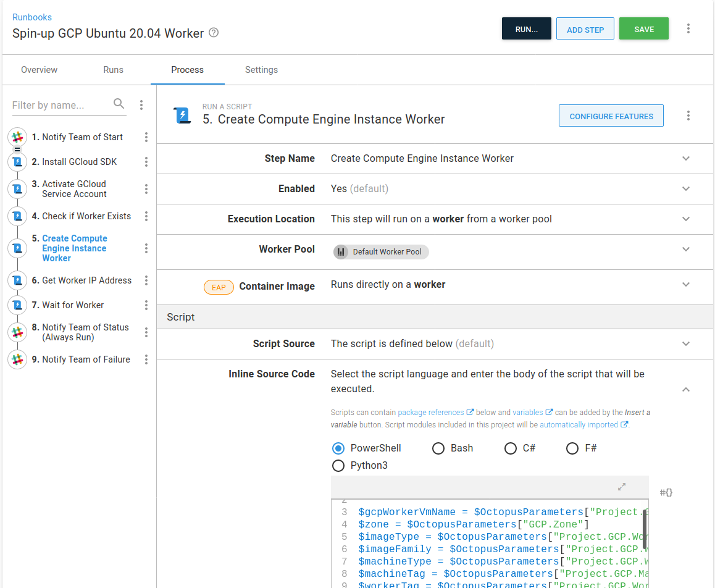The height and width of the screenshot is (588, 715).
Task: Click Slack icon for Notify Team of Failure
Action: coord(17,359)
